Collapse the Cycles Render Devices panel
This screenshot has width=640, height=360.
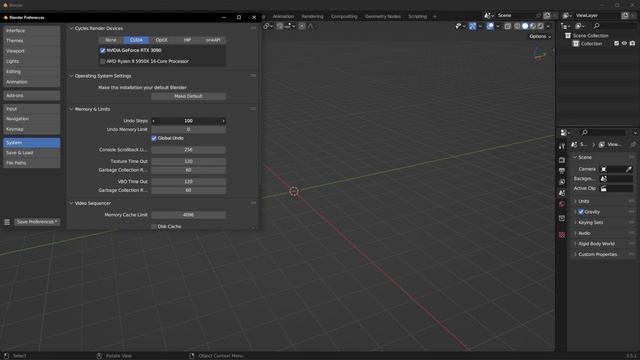point(71,29)
